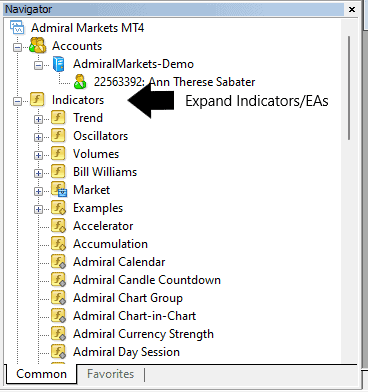Close the Navigator panel
Screen dimensions: 368x392
tap(352, 9)
